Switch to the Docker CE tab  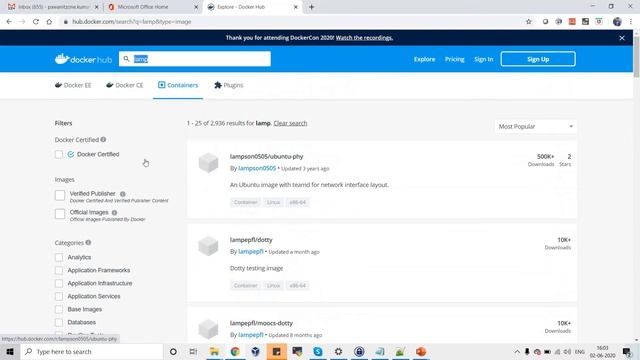(124, 85)
